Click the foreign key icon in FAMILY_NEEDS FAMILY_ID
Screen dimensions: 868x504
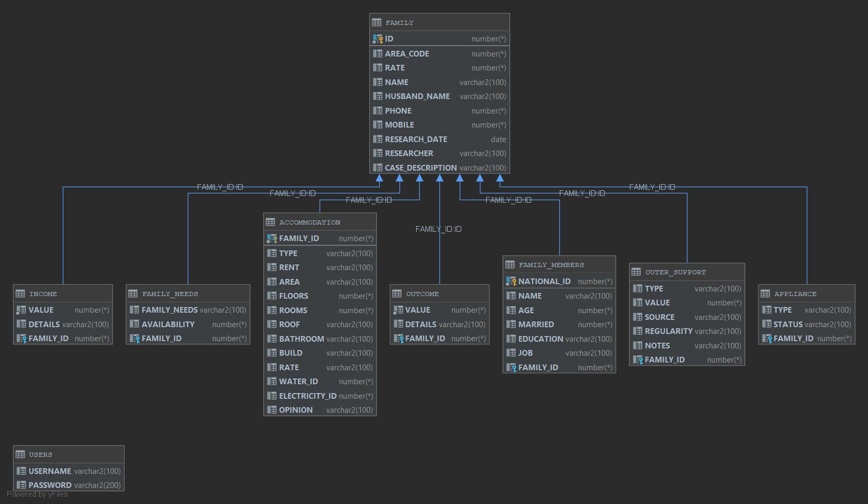coord(134,339)
